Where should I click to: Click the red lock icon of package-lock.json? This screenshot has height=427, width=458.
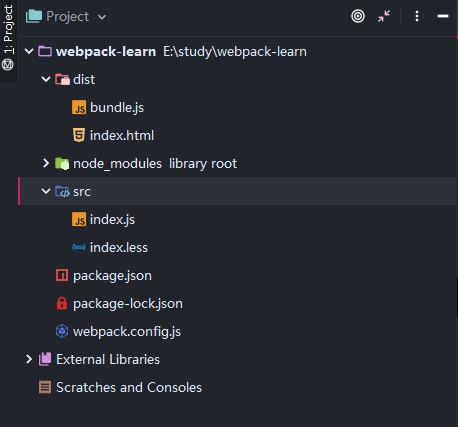(x=62, y=303)
